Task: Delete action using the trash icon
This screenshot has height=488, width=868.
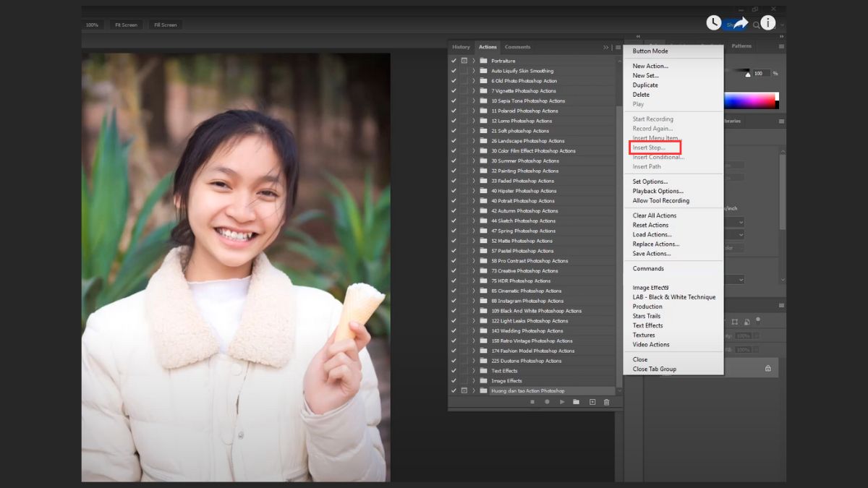Action: (607, 402)
